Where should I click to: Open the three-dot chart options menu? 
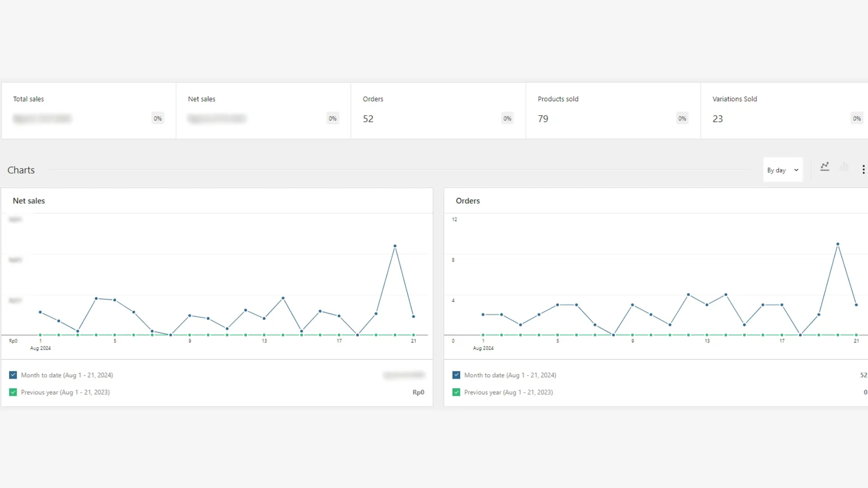coord(863,169)
